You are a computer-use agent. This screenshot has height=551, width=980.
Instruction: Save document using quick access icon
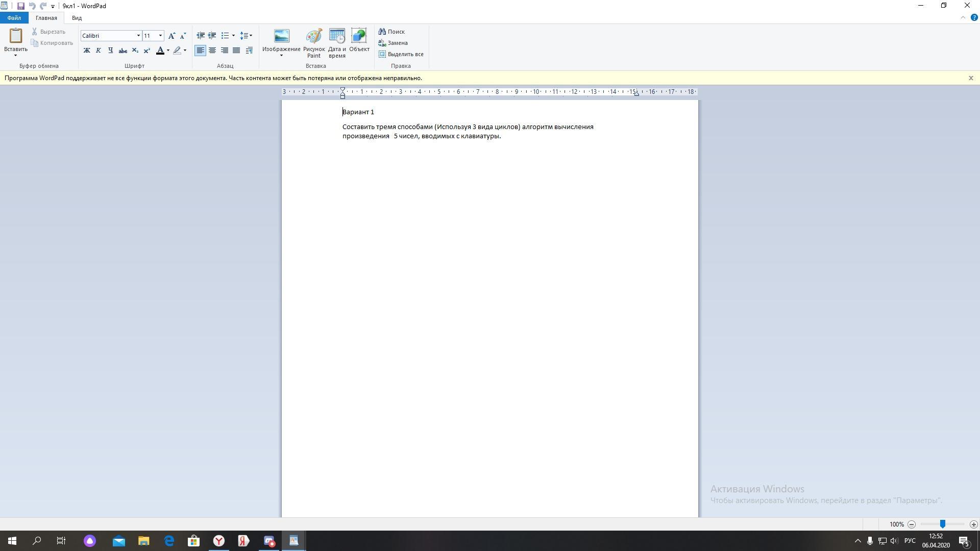click(20, 6)
